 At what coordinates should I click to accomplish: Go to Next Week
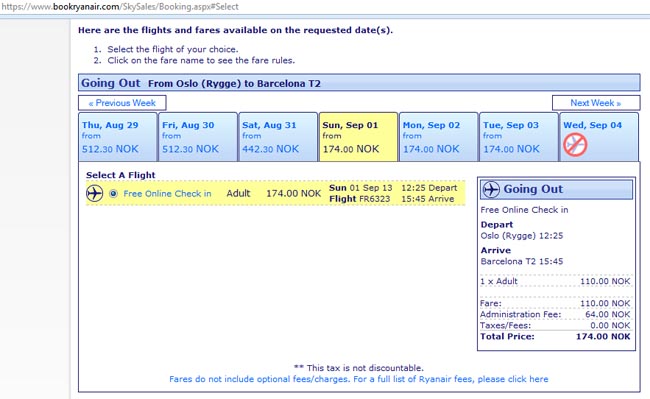click(x=596, y=103)
